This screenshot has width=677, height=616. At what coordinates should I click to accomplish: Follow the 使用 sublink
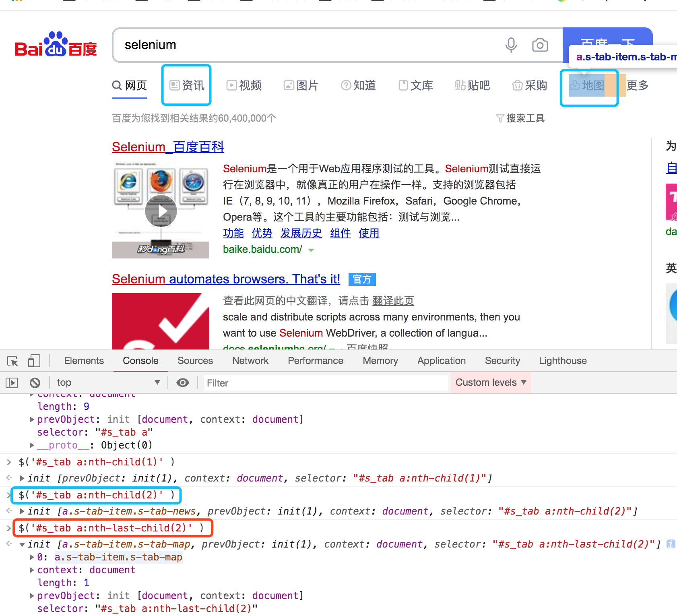(369, 233)
